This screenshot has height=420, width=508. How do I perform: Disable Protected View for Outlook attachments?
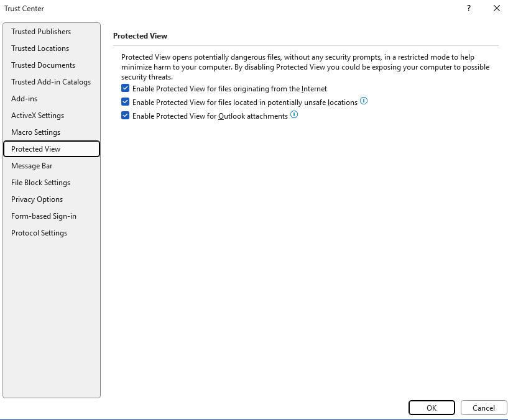tap(126, 116)
